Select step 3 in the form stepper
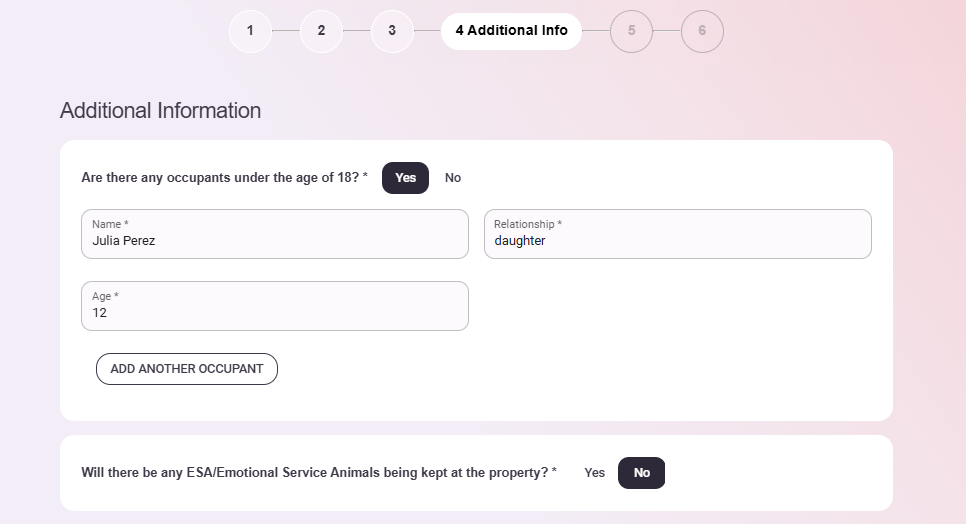 point(392,31)
